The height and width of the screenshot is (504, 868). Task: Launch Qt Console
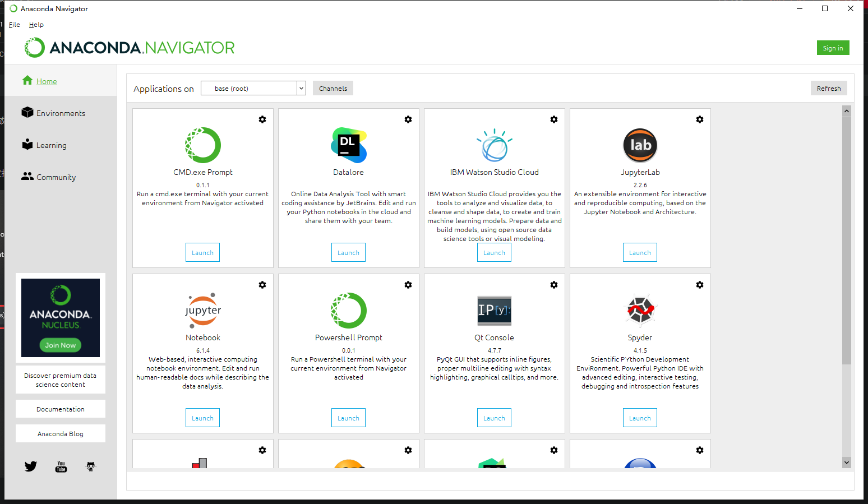[x=495, y=418]
